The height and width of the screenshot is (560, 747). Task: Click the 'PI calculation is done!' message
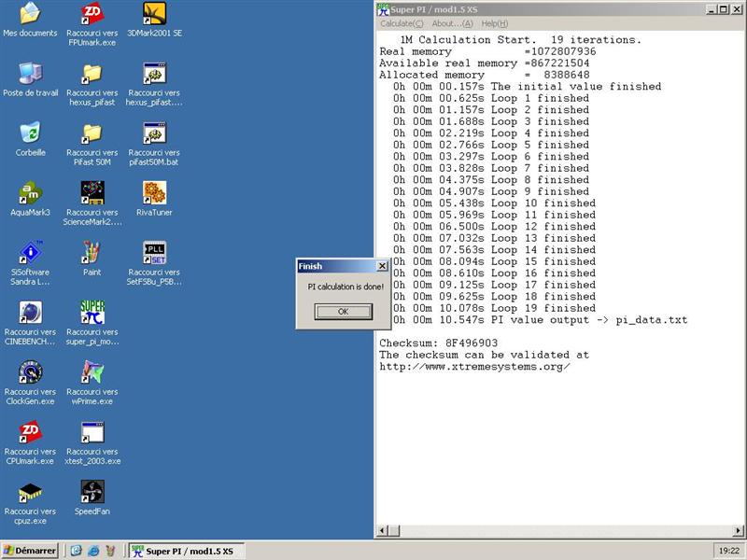(x=345, y=287)
